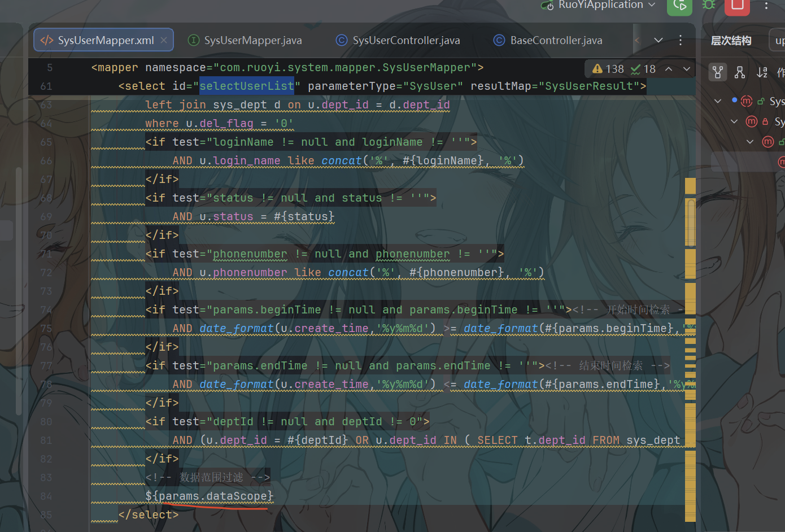Collapse the second-level hierarchy tree node

click(x=734, y=121)
